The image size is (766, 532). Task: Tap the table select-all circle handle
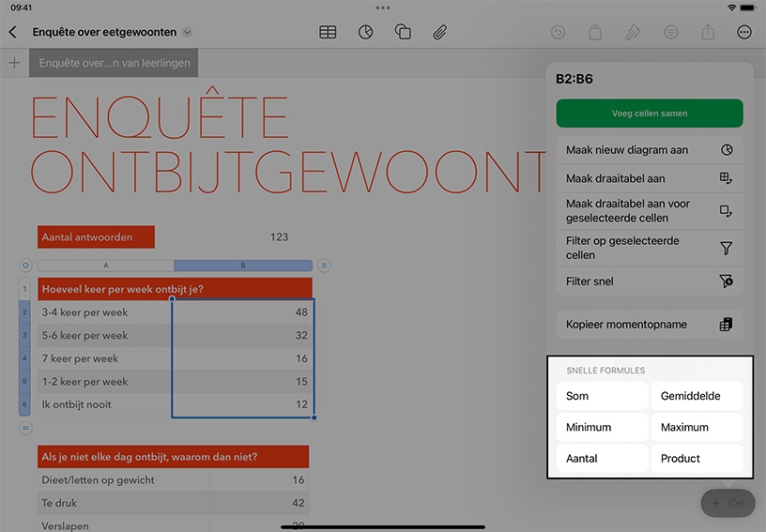coord(25,266)
